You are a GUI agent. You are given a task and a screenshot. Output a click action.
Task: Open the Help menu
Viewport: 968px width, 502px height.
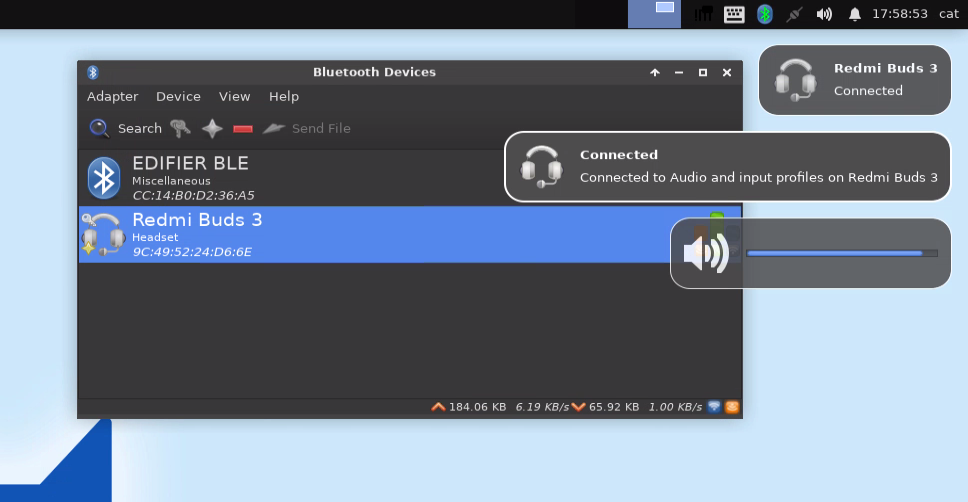(x=284, y=96)
